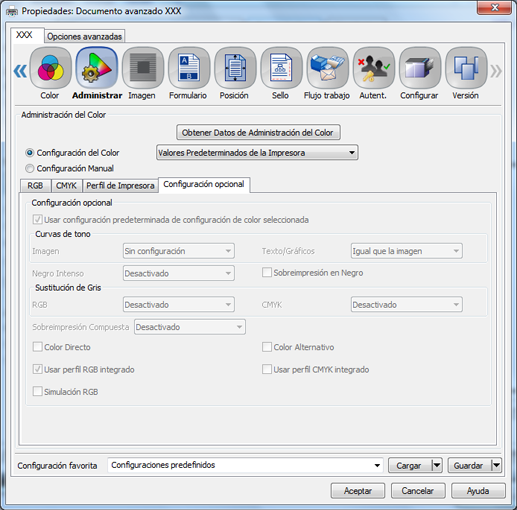
Task: Switch to Perfil de Impresora tab
Action: point(120,186)
